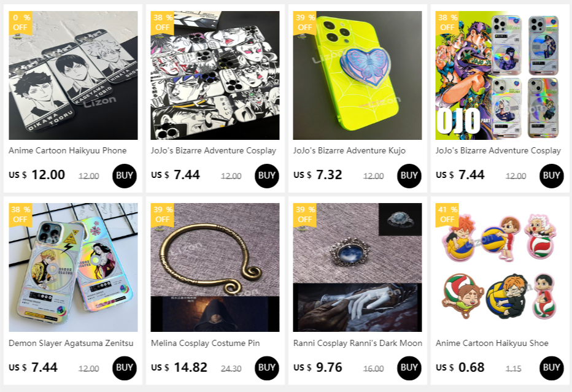Click BUY button for US $7.32 item
This screenshot has height=392, width=572.
click(409, 176)
